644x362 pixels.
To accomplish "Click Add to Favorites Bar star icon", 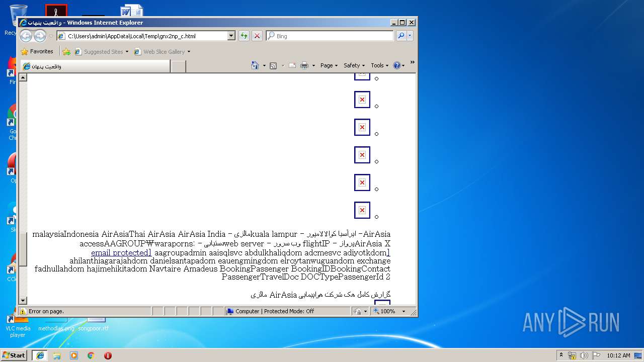I will 66,51.
